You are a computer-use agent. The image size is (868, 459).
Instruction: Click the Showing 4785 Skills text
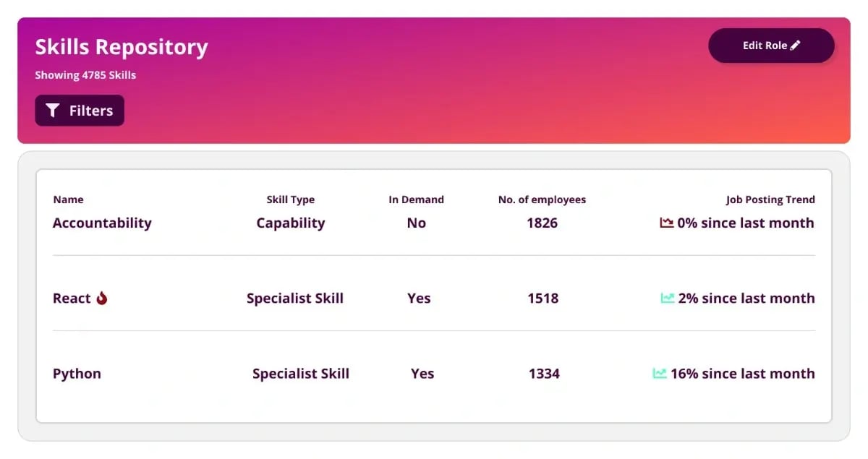[x=85, y=75]
